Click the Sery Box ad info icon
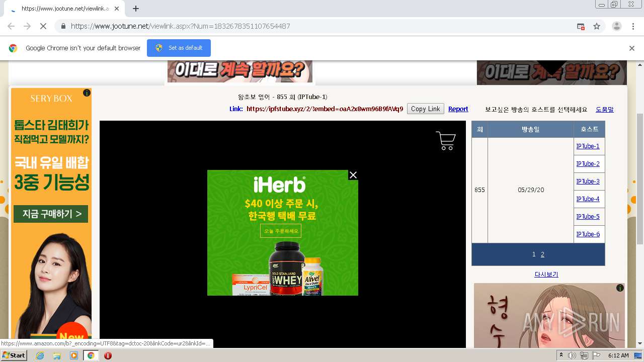Image resolution: width=644 pixels, height=362 pixels. click(x=87, y=93)
